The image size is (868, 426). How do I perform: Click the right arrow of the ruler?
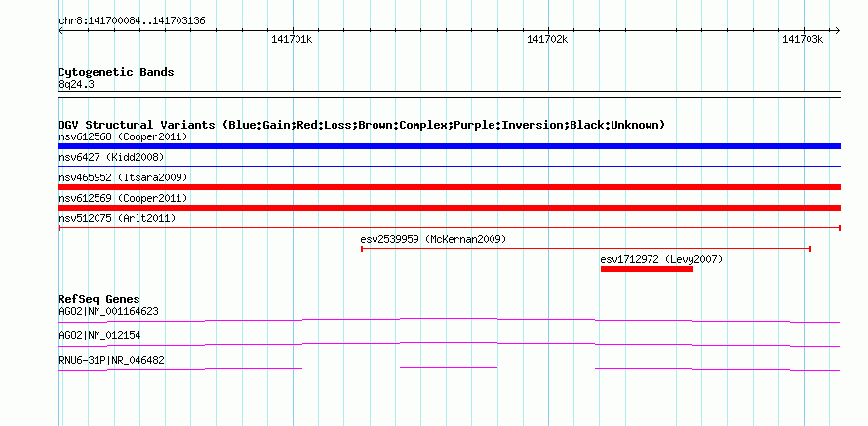(x=838, y=30)
